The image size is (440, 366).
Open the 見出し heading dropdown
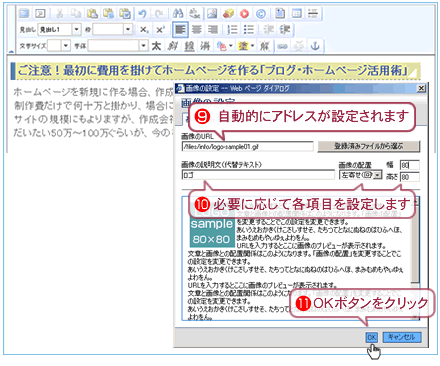pos(76,29)
